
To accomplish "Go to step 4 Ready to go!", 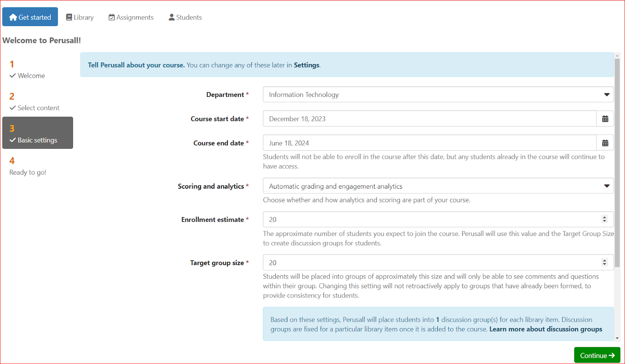I will (x=37, y=166).
